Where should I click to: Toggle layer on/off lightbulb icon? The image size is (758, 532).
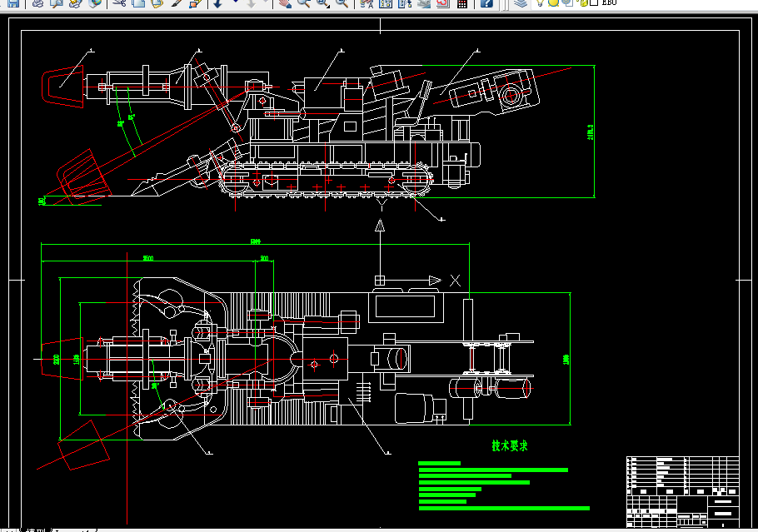(540, 2)
